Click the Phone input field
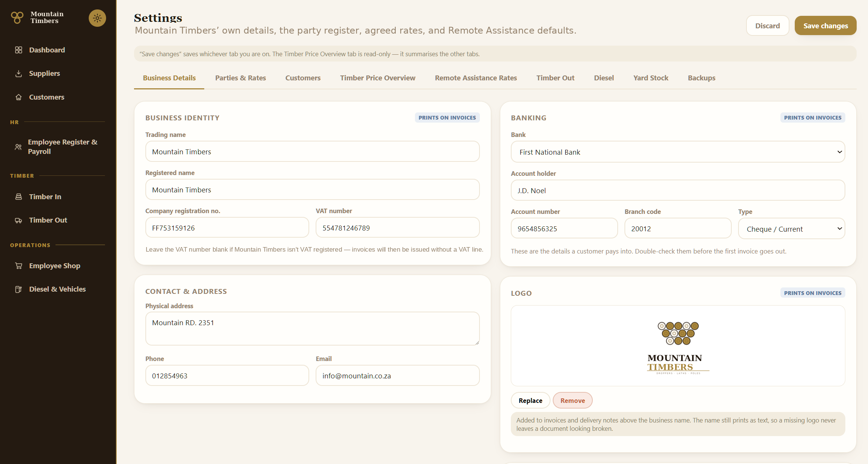 point(227,375)
